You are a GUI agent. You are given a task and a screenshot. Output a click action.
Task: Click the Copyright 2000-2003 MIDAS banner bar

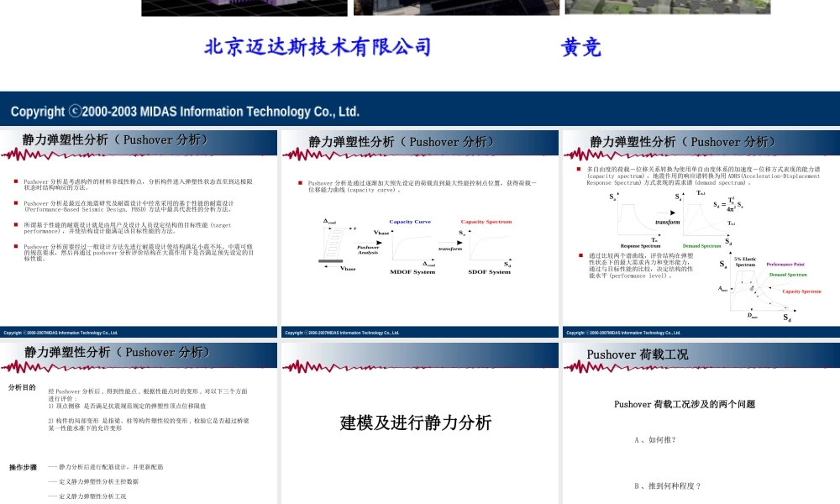click(183, 110)
